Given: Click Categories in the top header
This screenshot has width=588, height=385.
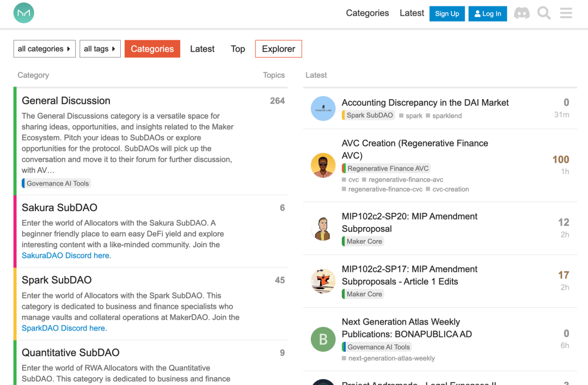Looking at the screenshot, I should tap(367, 13).
